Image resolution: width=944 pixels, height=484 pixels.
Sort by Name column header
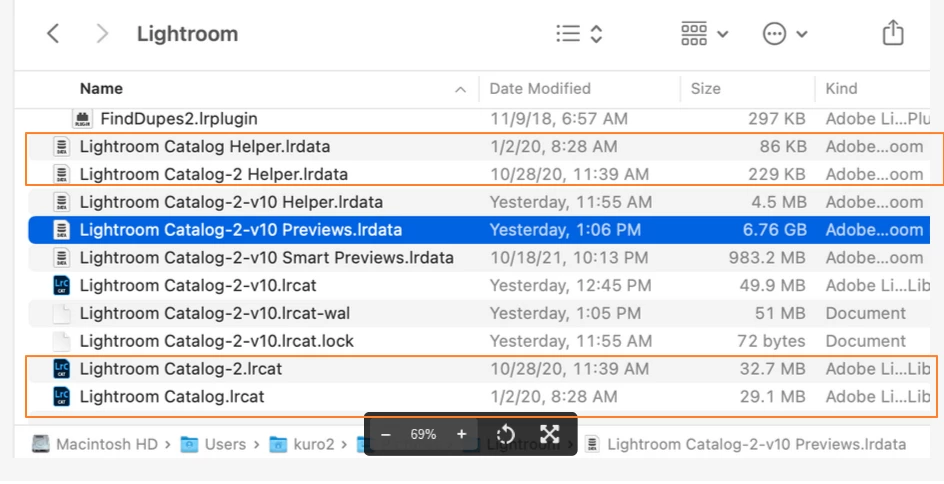coord(101,88)
